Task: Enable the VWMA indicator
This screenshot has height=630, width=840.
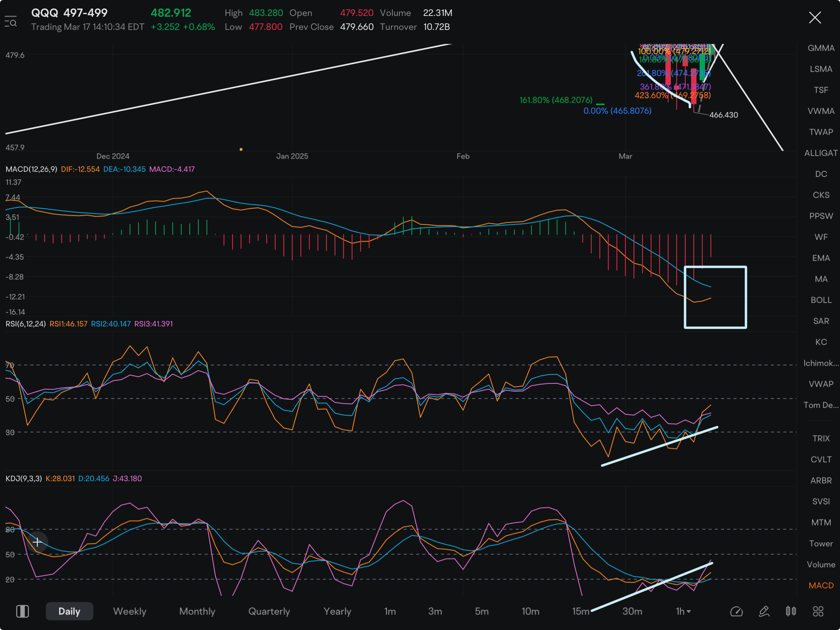Action: pos(821,111)
